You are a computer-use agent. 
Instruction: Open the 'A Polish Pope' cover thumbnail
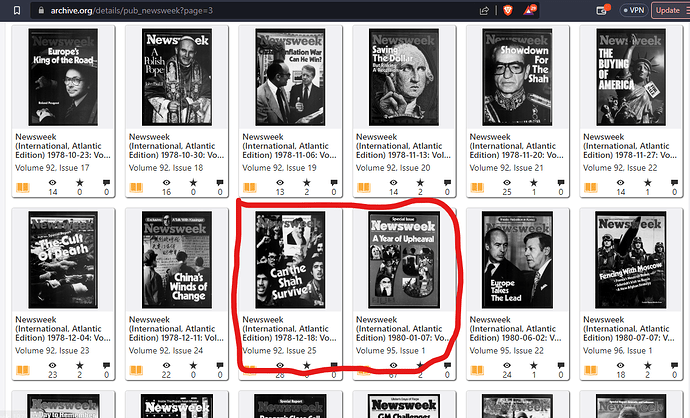[177, 77]
